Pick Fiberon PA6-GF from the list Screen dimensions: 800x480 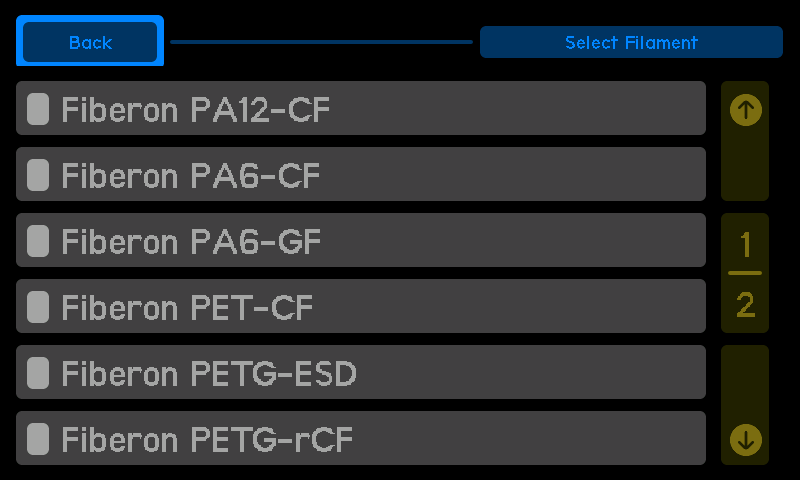[361, 240]
